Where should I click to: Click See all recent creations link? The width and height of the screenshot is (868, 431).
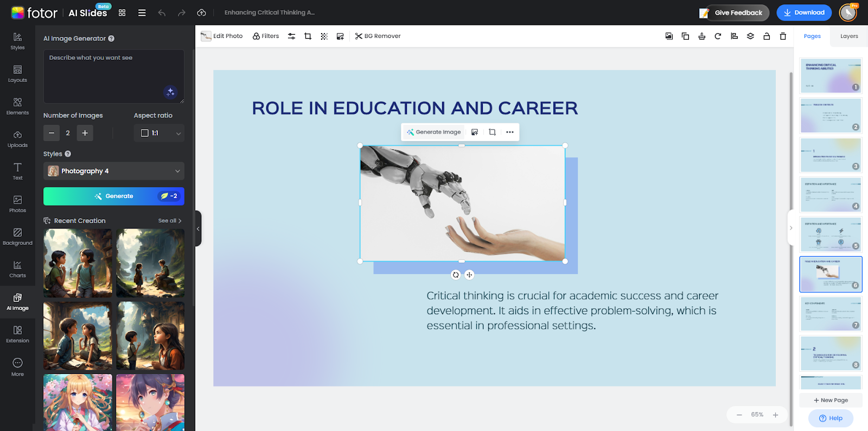[170, 221]
